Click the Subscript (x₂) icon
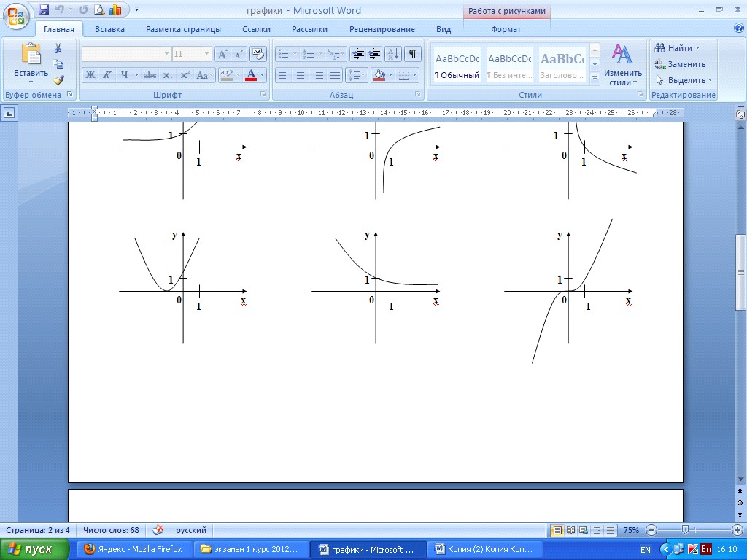Image resolution: width=747 pixels, height=560 pixels. coord(167,75)
